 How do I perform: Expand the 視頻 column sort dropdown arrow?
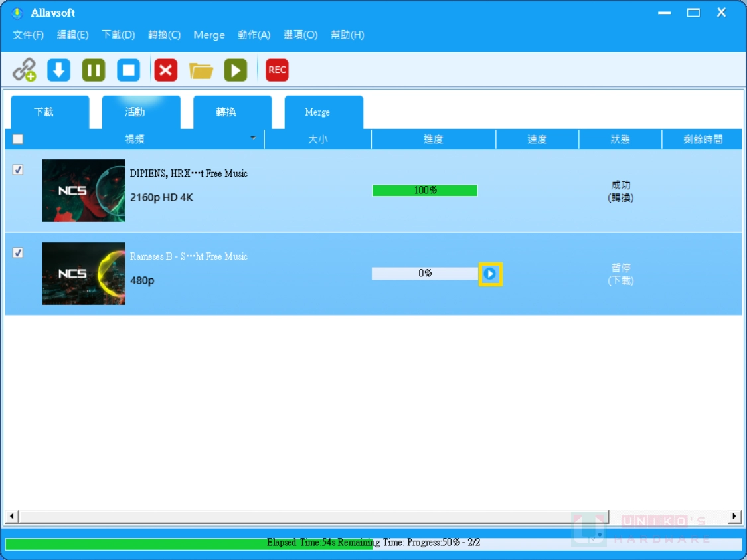[252, 138]
